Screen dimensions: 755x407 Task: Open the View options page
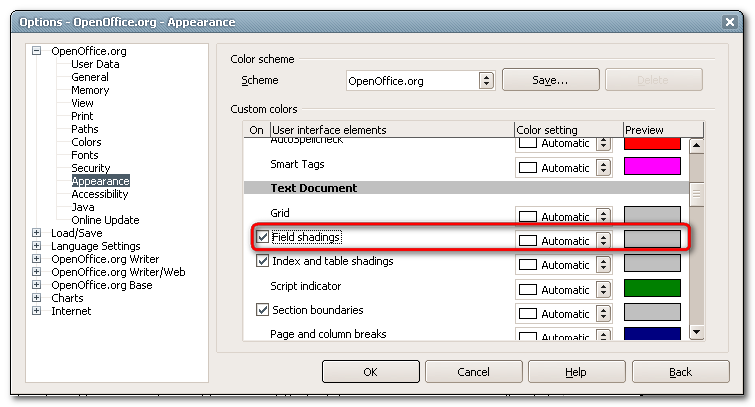(x=82, y=103)
